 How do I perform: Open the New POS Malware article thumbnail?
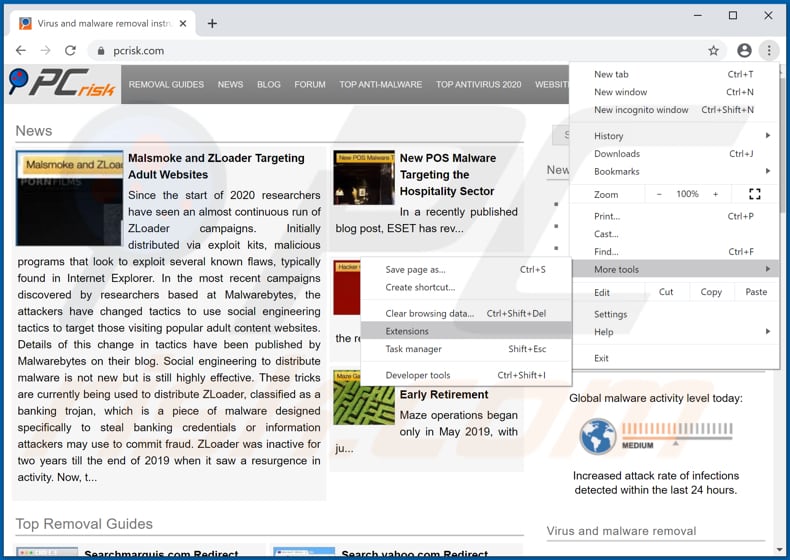[x=363, y=178]
